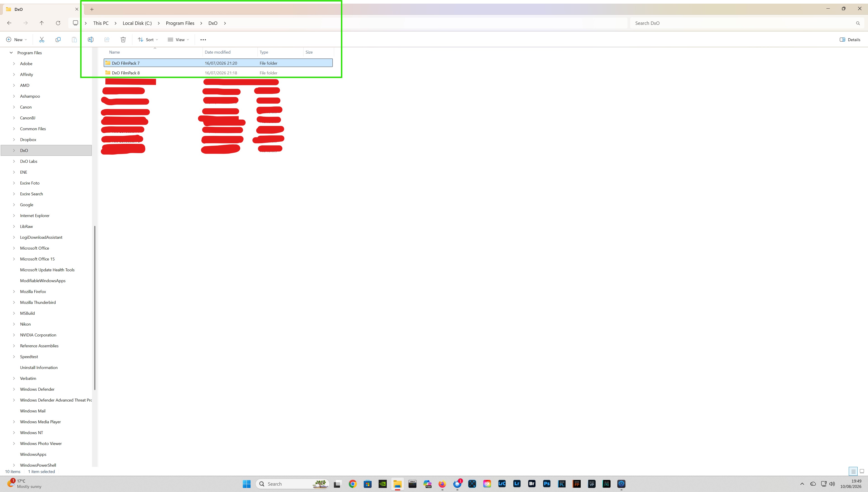Screen dimensions: 868x492
Task: Select Mozilla Thunderbird in the navigation tree
Action: tap(38, 303)
